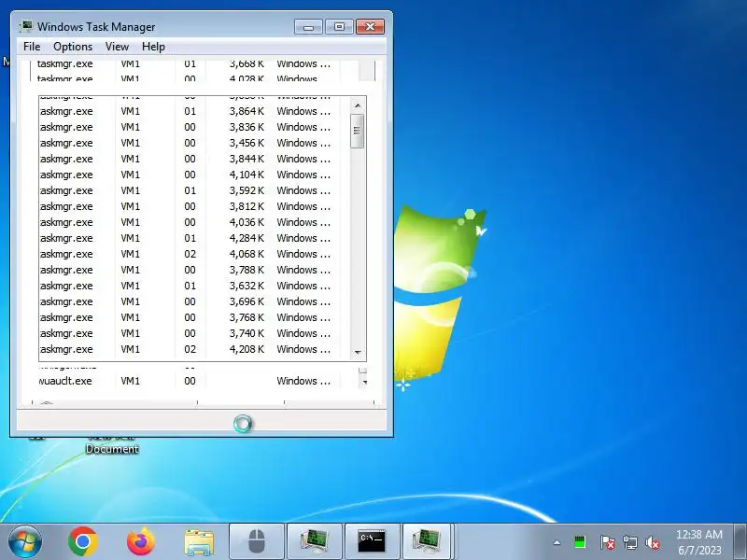747x560 pixels.
Task: Click the muted volume speaker tray icon
Action: [x=653, y=542]
